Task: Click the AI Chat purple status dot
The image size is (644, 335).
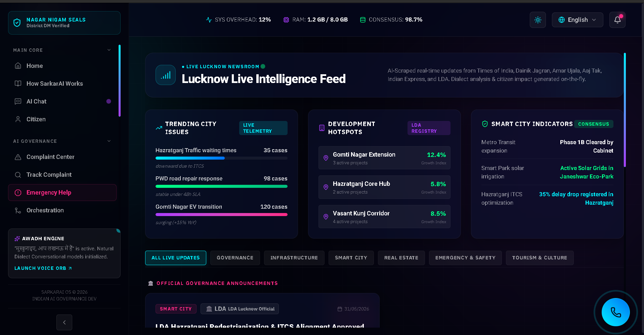Action: tap(109, 101)
